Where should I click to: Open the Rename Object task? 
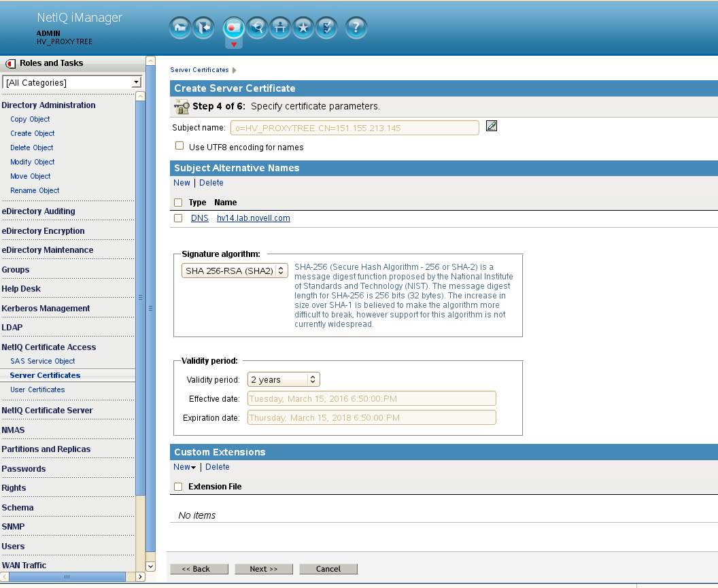[35, 190]
